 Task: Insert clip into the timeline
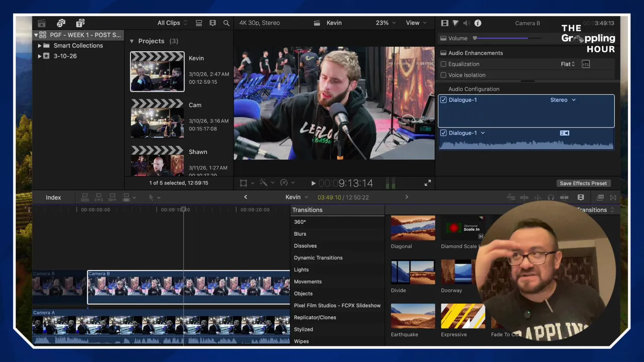(99, 198)
